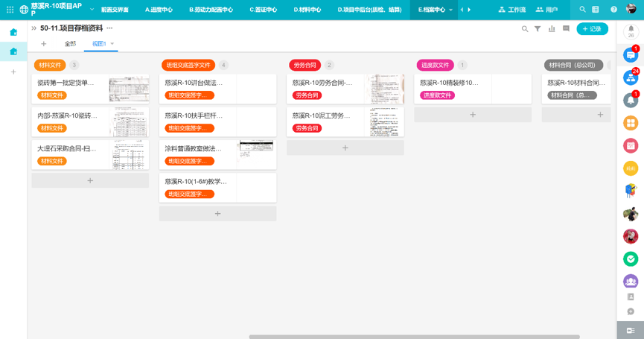644x339 pixels.
Task: Add a card under the 进度款文件 column
Action: click(473, 115)
